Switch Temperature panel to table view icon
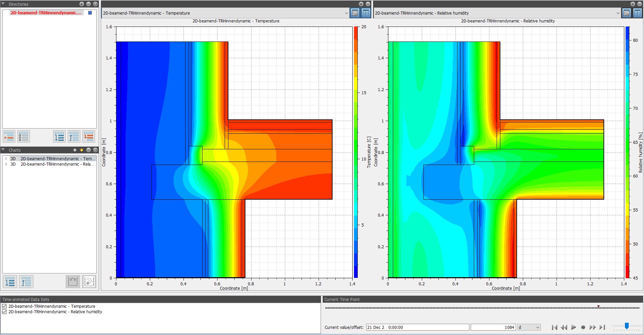 366,13
